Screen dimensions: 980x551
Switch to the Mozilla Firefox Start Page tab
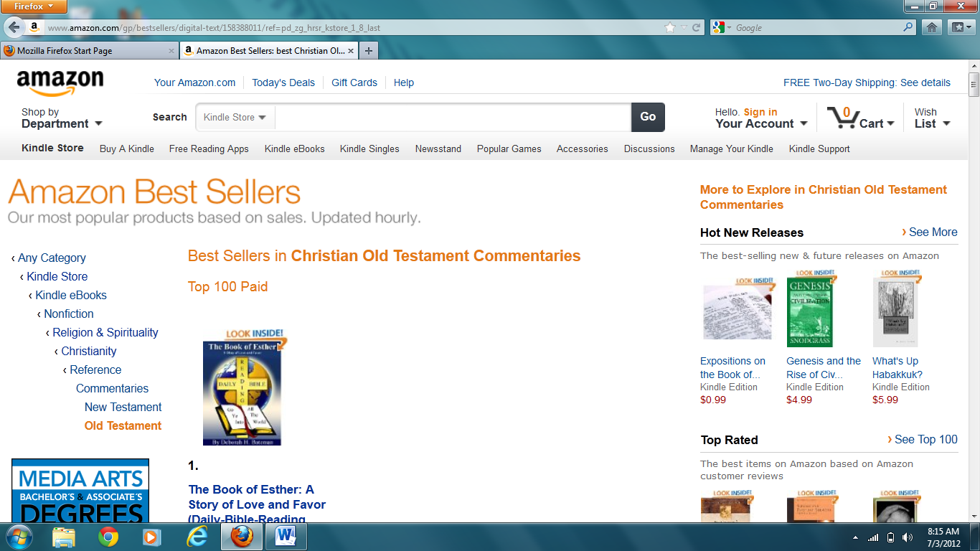88,51
